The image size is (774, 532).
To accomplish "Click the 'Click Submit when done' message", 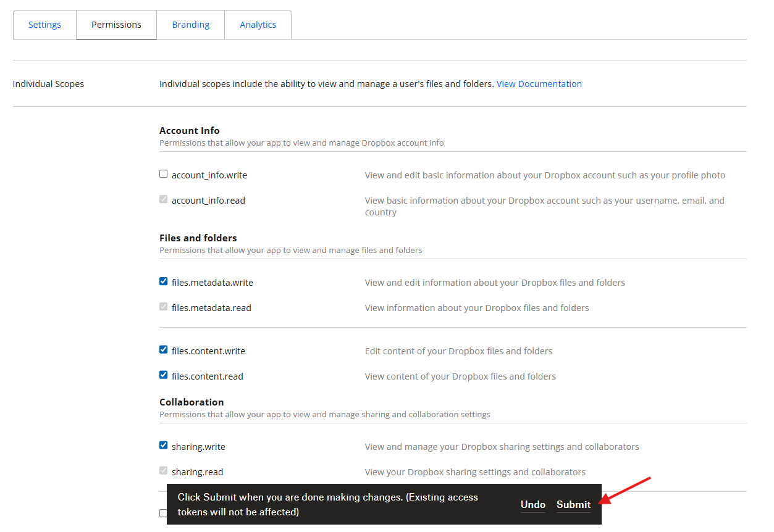I will pos(327,504).
